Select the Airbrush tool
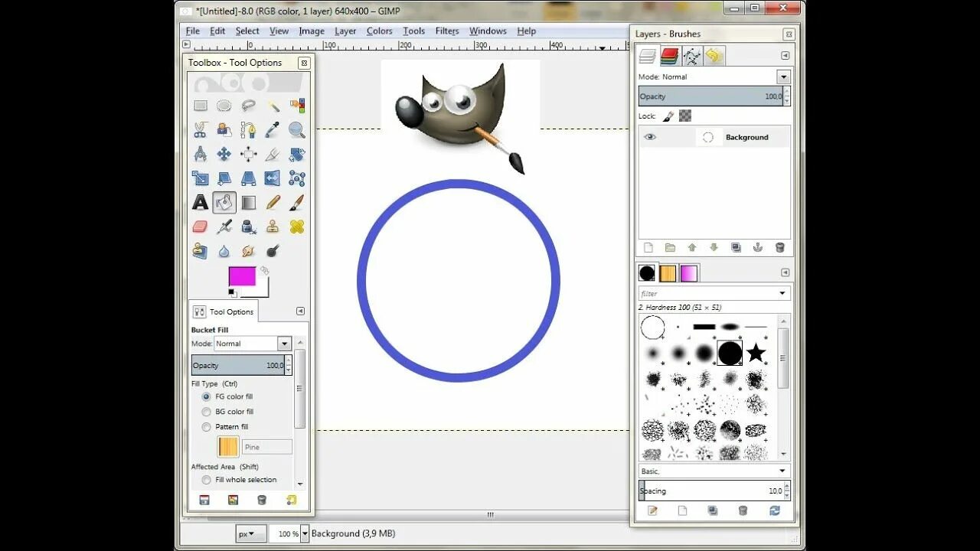The height and width of the screenshot is (551, 980). (x=224, y=227)
